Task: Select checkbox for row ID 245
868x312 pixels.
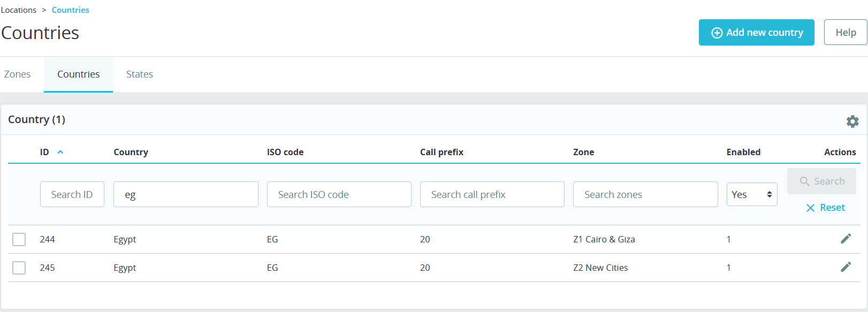Action: [19, 268]
